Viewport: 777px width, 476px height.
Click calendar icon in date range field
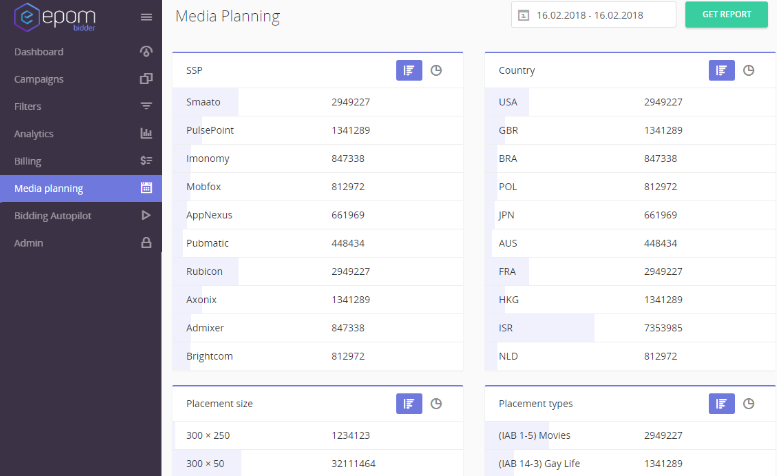tap(523, 15)
